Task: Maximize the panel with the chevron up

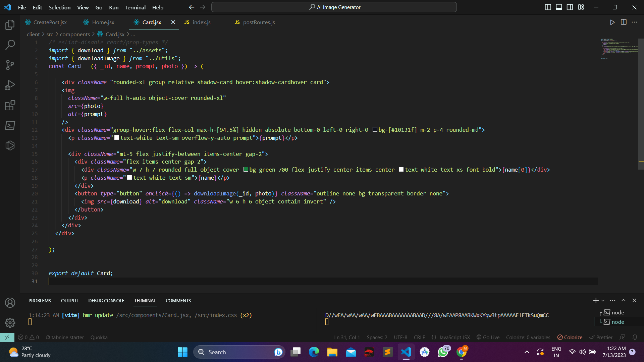Action: [623, 300]
